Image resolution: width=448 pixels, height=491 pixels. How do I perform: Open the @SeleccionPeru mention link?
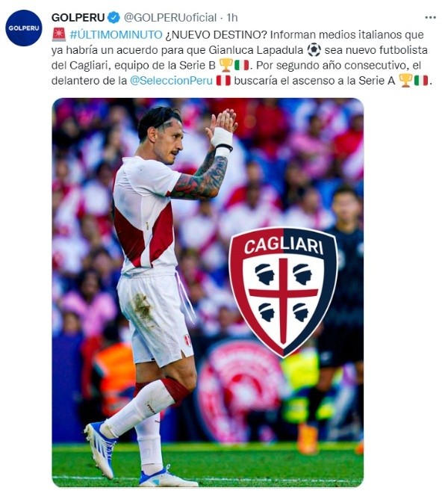[171, 81]
